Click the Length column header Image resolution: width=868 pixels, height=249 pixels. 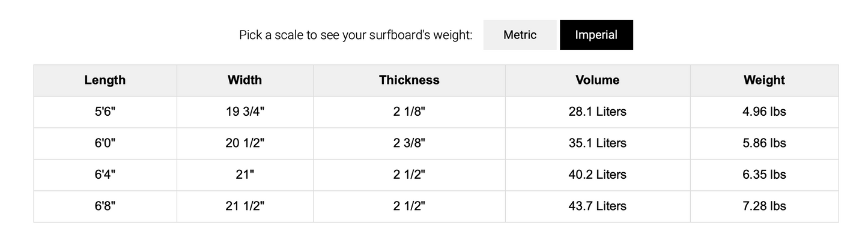pyautogui.click(x=105, y=80)
